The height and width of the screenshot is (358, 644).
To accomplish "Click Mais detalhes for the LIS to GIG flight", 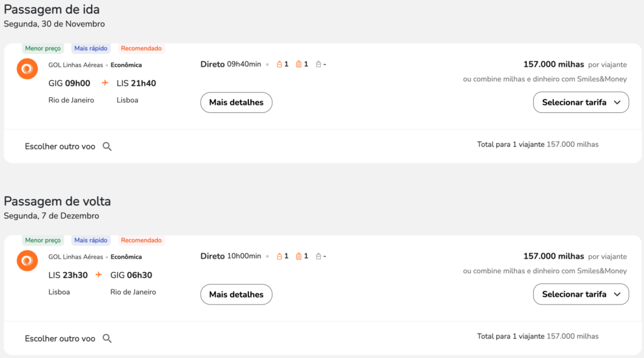I will coord(236,295).
